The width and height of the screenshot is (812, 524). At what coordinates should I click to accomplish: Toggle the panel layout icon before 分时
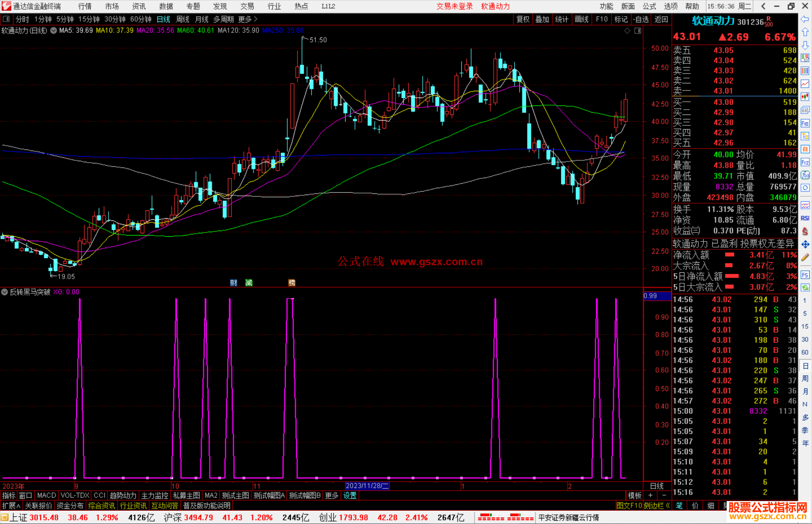6,19
